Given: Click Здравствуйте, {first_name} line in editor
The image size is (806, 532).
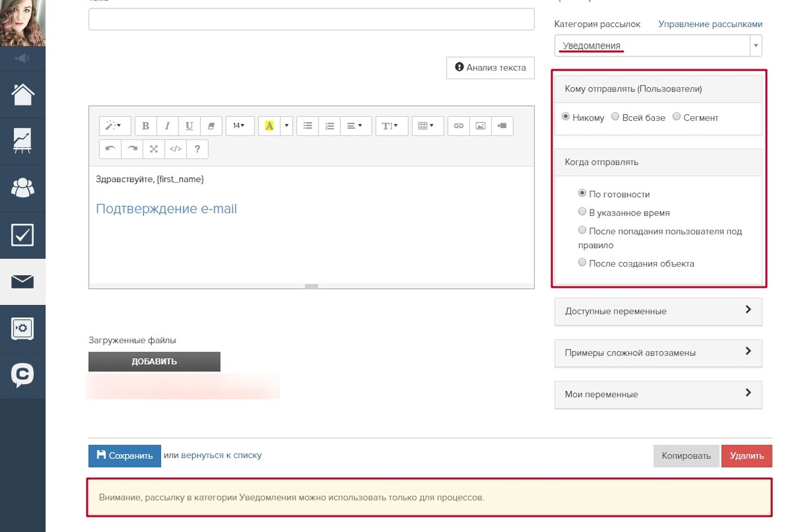Looking at the screenshot, I should [150, 179].
